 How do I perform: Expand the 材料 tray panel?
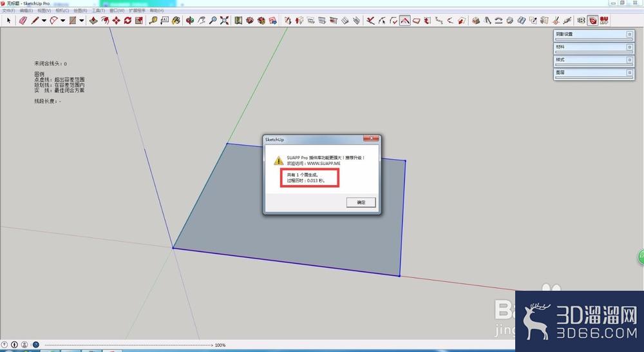[x=594, y=47]
